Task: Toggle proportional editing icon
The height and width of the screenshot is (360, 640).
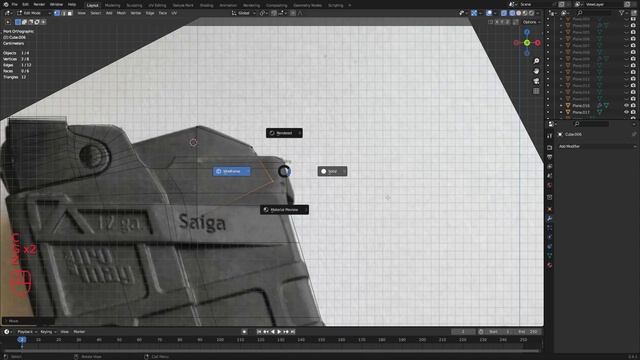Action: coord(293,13)
